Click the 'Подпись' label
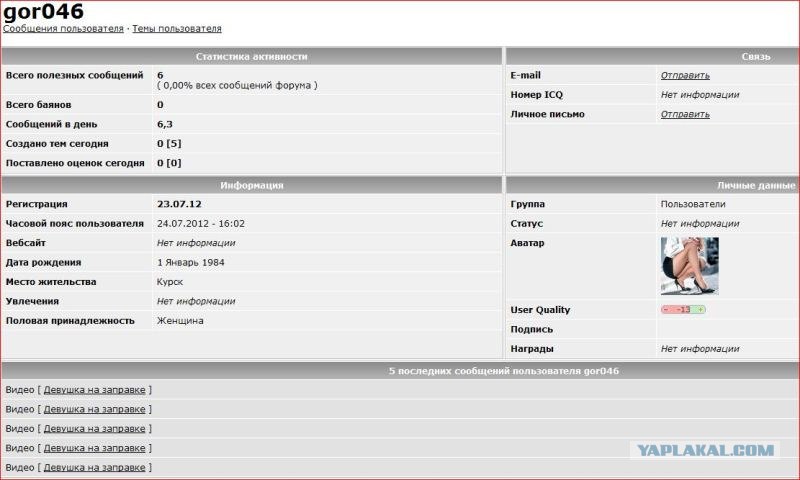The width and height of the screenshot is (800, 480). pos(532,330)
